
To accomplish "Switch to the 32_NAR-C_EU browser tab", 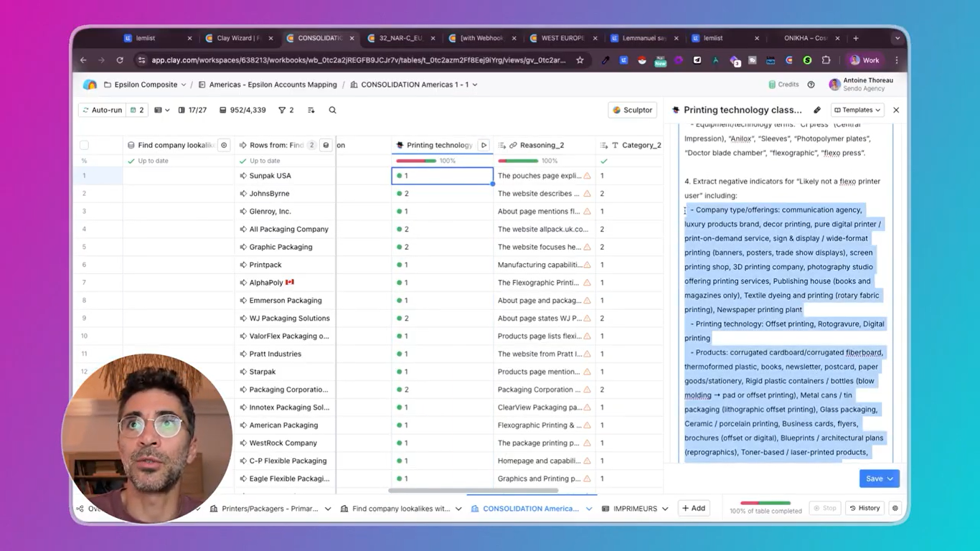I will pos(400,38).
